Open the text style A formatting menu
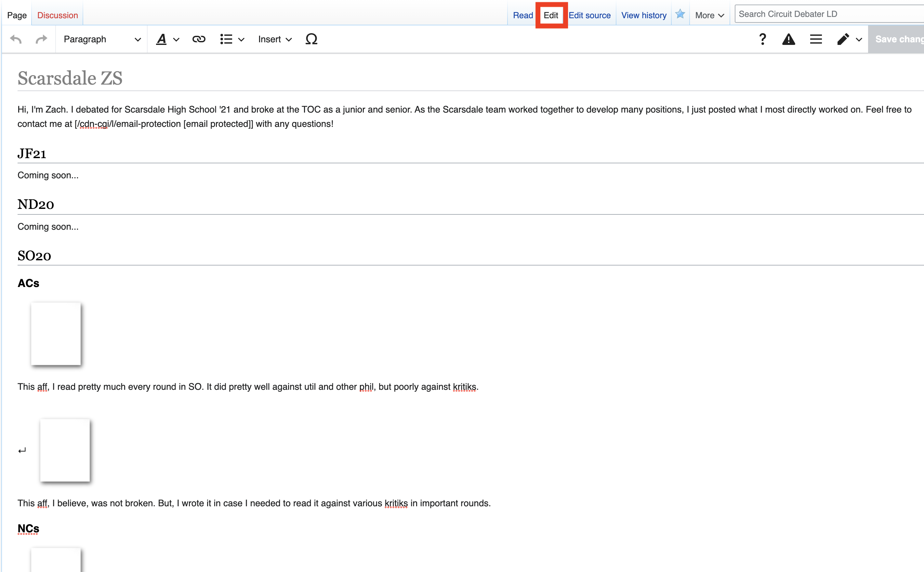The width and height of the screenshot is (924, 572). click(167, 39)
